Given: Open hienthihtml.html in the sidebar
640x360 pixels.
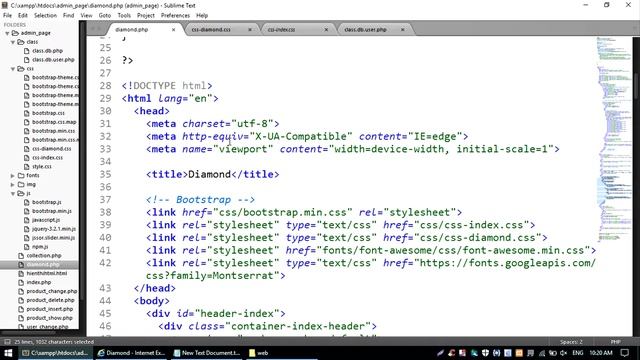Looking at the screenshot, I should [47, 273].
